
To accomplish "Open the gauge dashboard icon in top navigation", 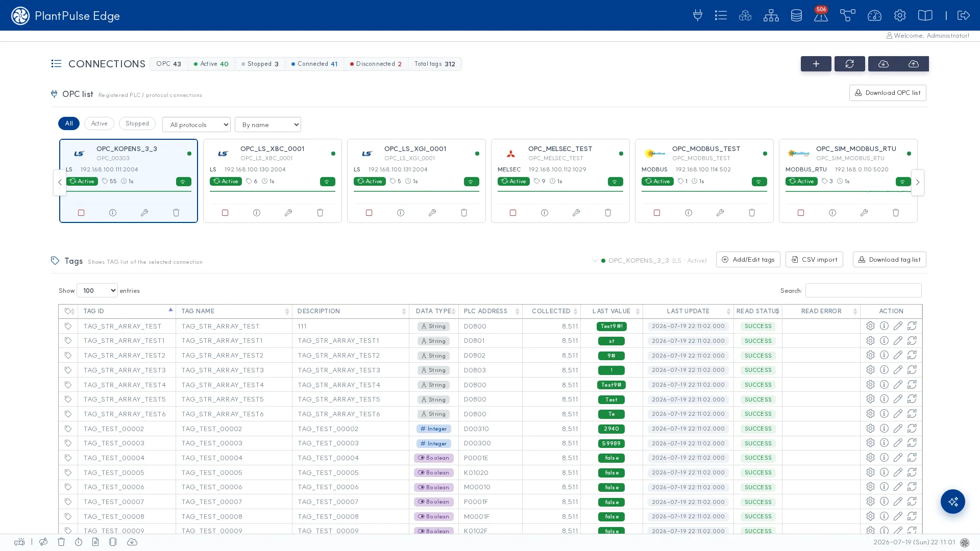I will click(874, 15).
